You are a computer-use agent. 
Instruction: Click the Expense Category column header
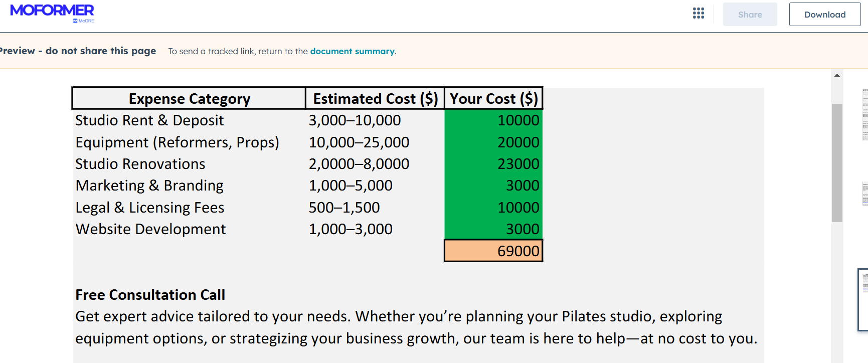tap(189, 99)
